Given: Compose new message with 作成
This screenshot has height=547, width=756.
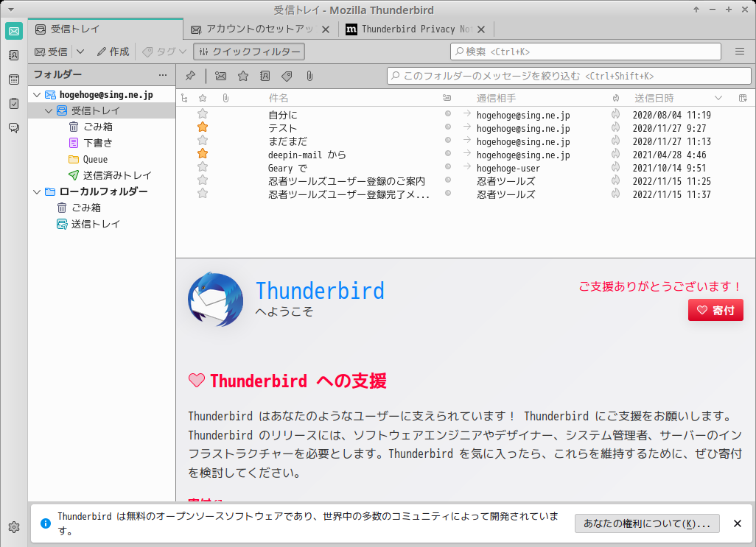Looking at the screenshot, I should 113,52.
